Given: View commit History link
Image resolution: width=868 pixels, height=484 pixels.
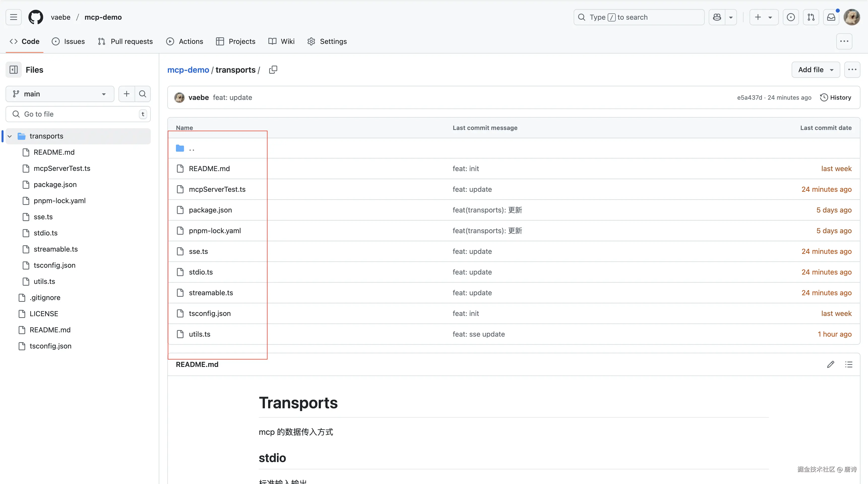Looking at the screenshot, I should pos(835,97).
